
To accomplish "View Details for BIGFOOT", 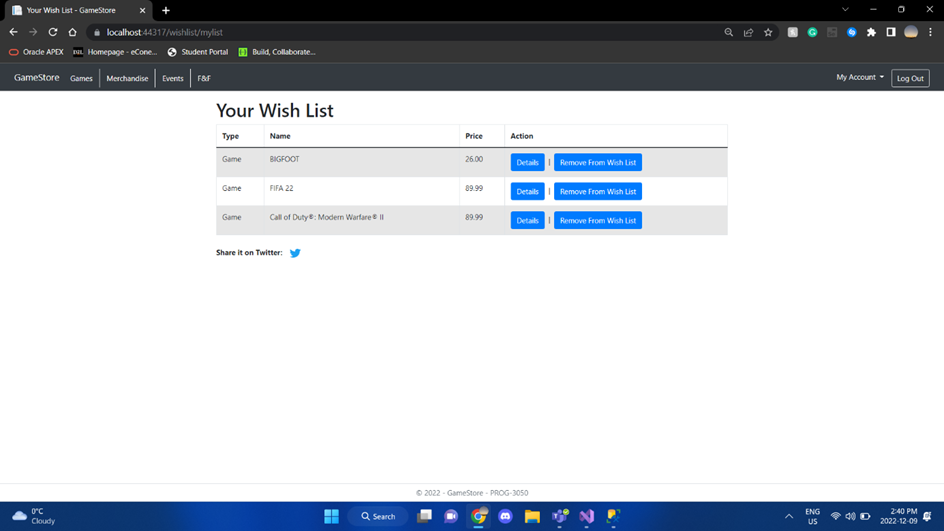I will tap(527, 163).
